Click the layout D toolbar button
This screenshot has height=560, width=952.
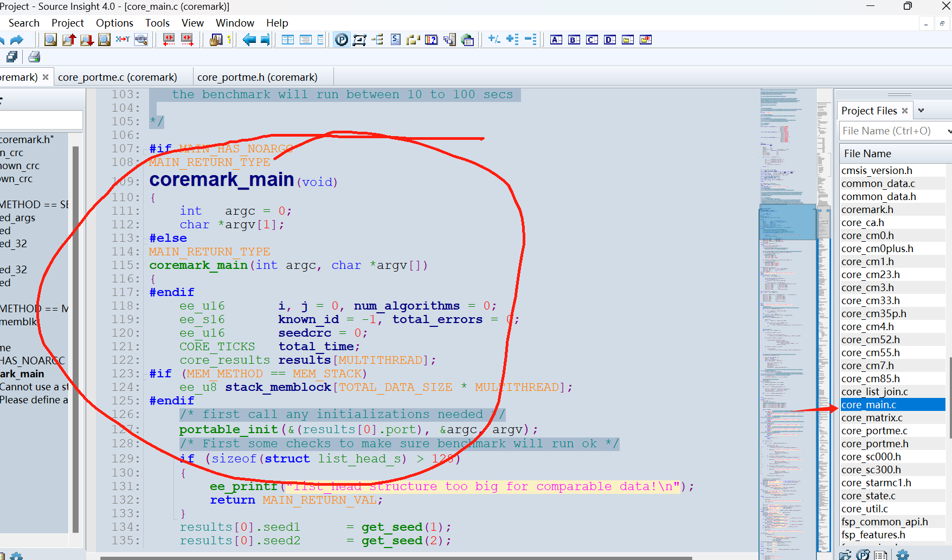point(610,40)
